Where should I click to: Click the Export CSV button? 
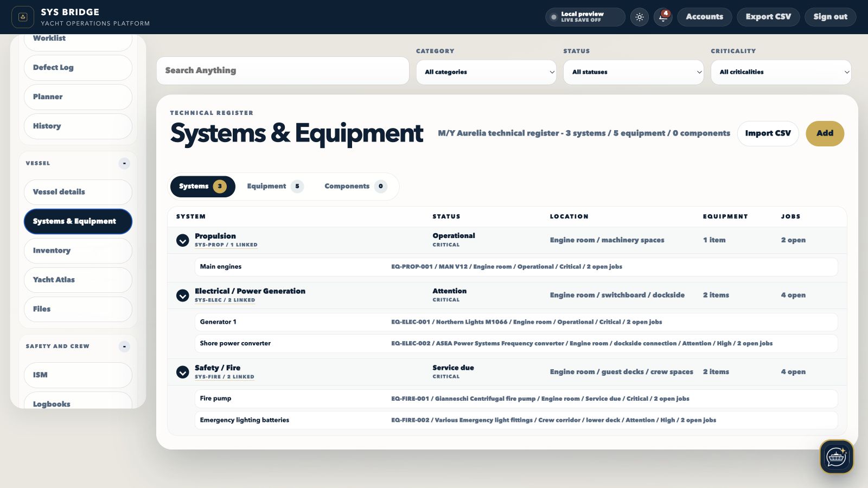coord(768,17)
